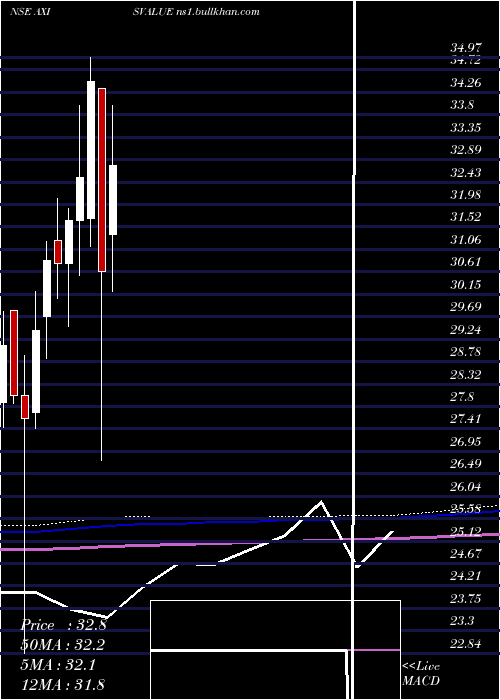Viewport: 500px width, 700px height.
Task: Click the 31.06 price axis label
Action: tap(466, 240)
